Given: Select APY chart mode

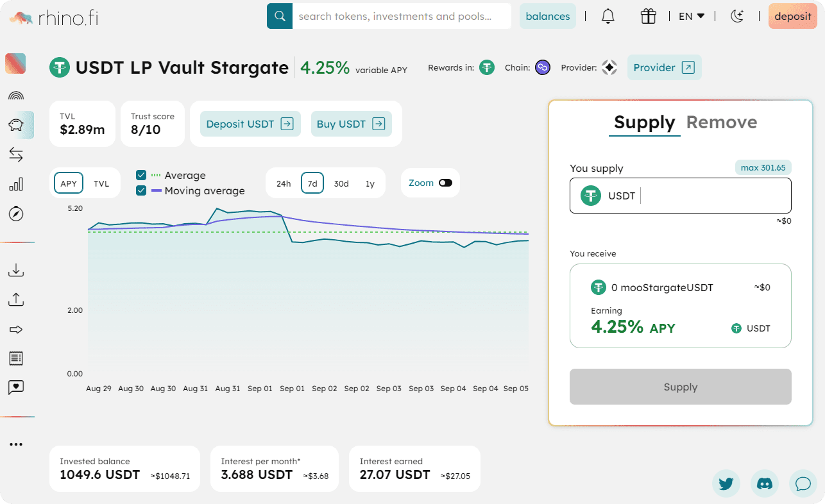Looking at the screenshot, I should 69,183.
